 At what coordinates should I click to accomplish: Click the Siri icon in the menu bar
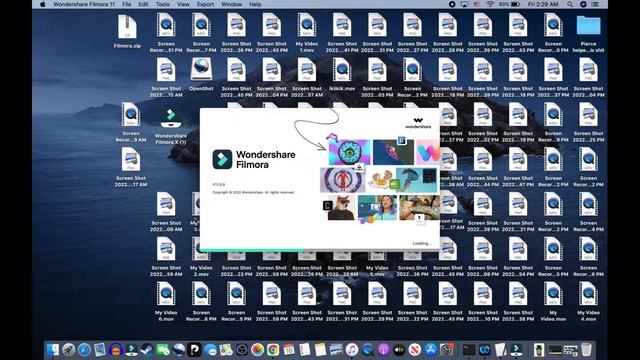(x=583, y=4)
